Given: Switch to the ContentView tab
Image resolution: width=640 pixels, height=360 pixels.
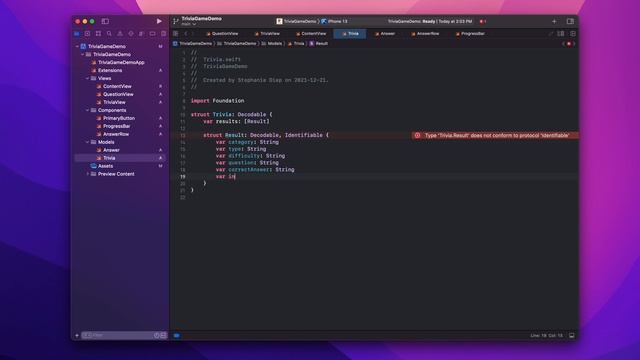Looking at the screenshot, I should [311, 34].
